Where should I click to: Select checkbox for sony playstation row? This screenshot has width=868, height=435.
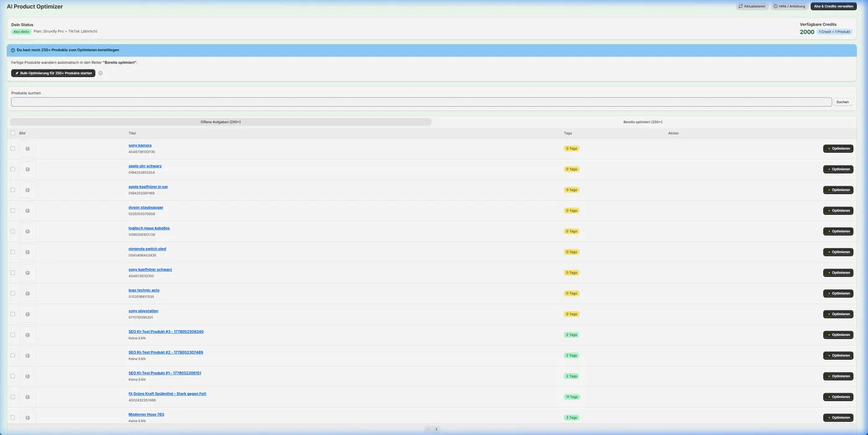12,314
